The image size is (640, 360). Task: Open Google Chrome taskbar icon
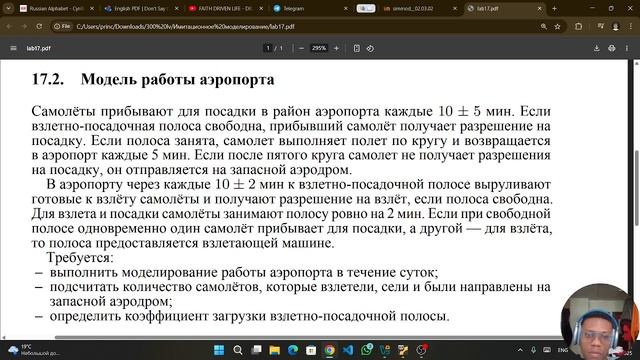point(329,350)
